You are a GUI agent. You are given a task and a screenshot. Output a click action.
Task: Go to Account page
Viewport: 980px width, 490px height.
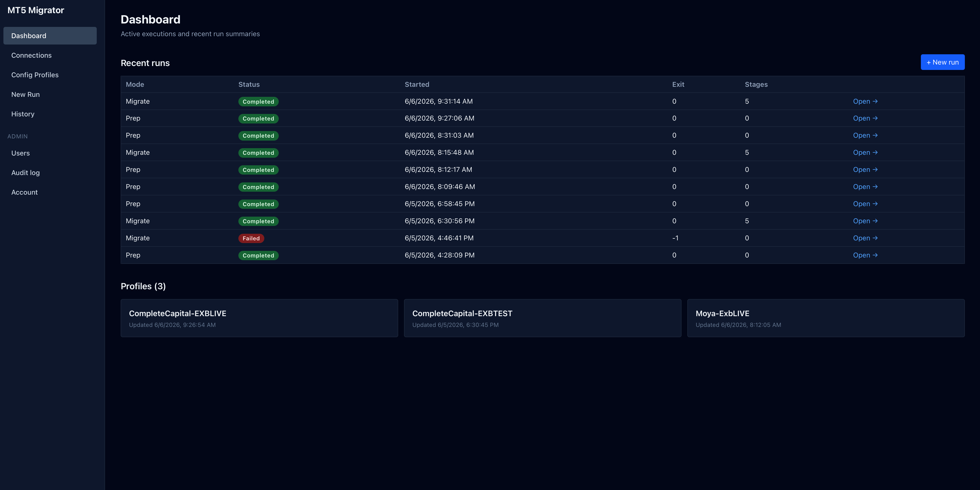click(50, 192)
